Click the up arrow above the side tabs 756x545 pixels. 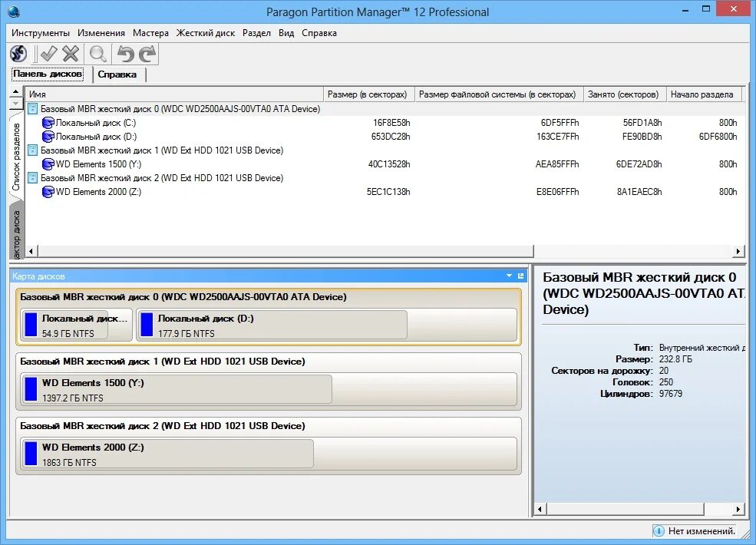(16, 91)
